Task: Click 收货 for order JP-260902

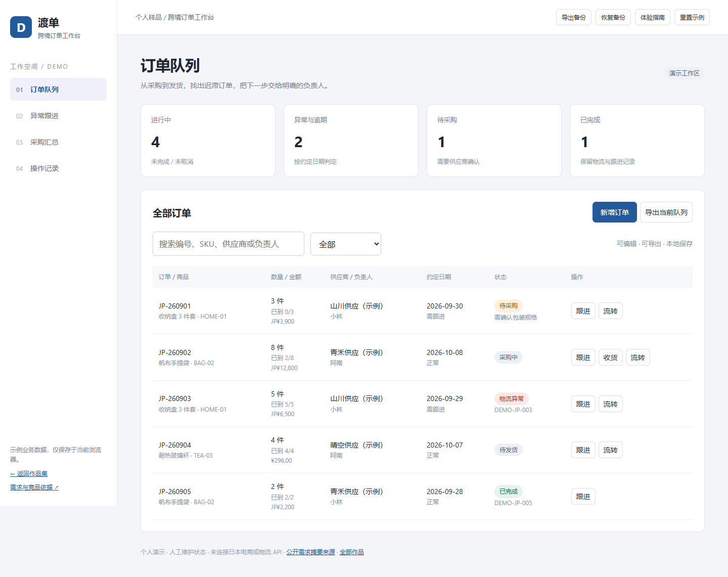Action: 611,358
